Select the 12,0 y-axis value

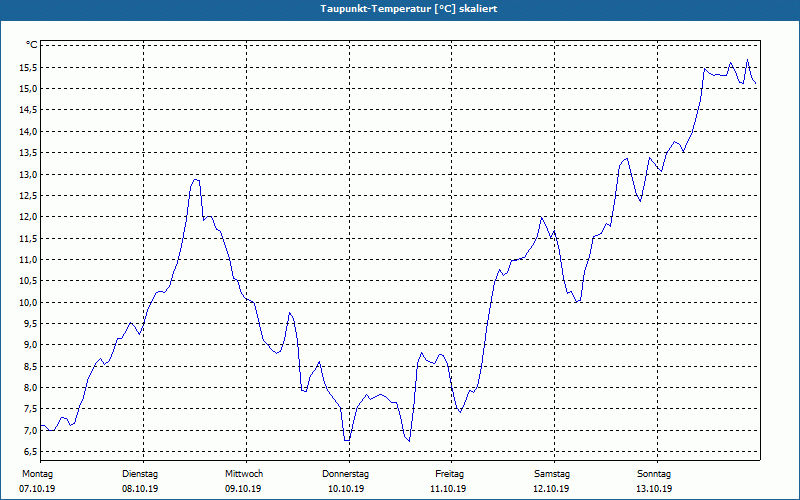tap(28, 217)
